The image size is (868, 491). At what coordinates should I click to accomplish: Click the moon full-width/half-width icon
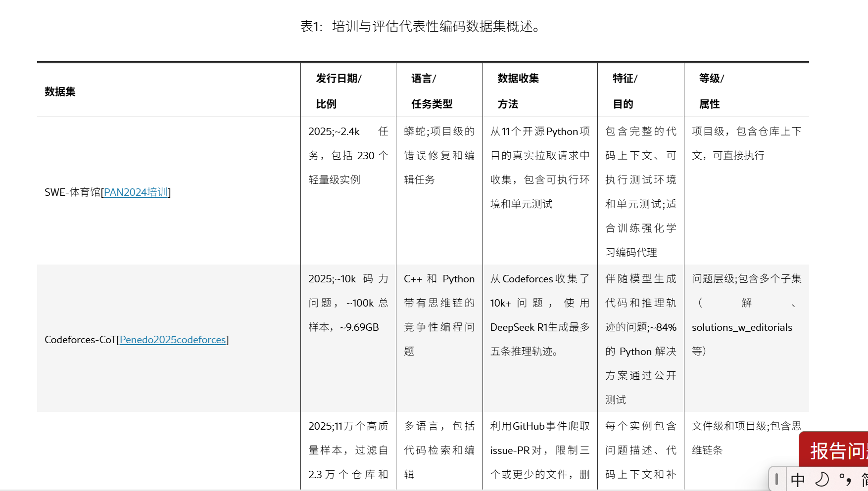tap(821, 479)
